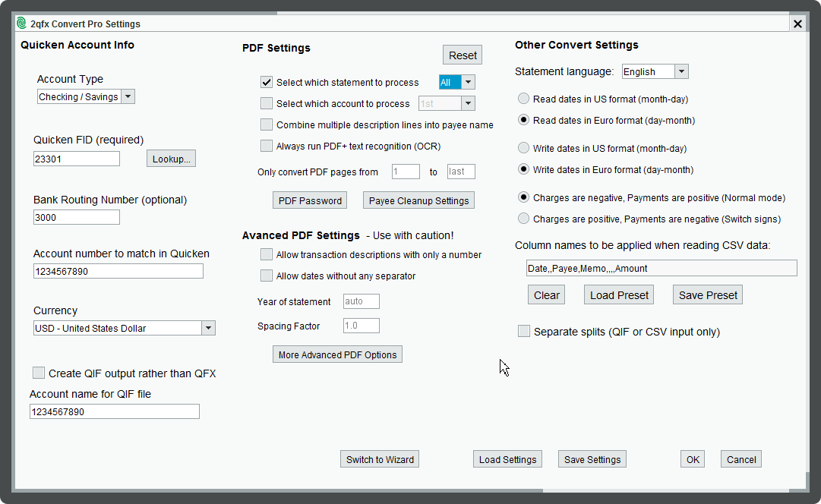Click the 2qfx app icon in title bar

pyautogui.click(x=21, y=23)
